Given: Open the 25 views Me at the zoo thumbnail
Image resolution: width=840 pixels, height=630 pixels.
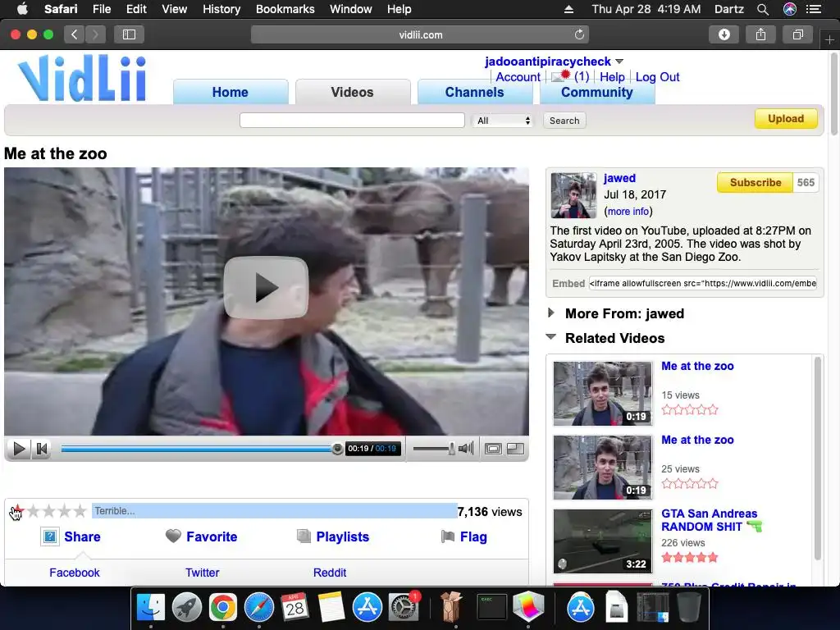Looking at the screenshot, I should pyautogui.click(x=603, y=467).
